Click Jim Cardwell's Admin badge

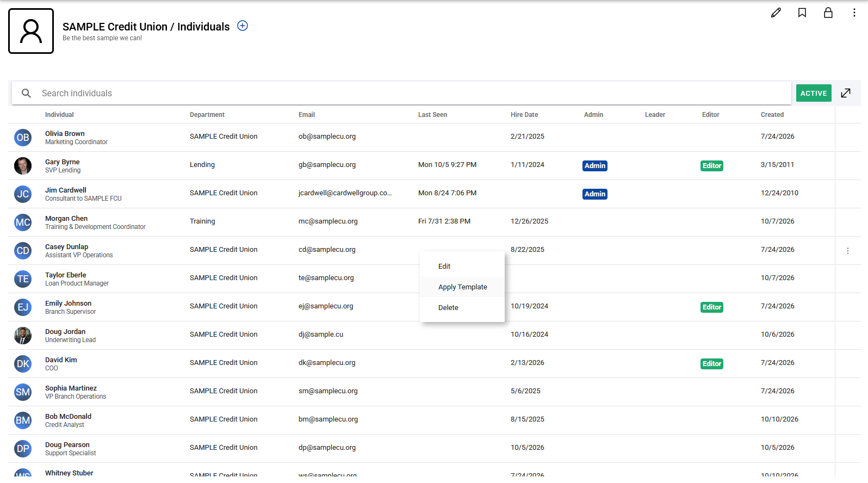(595, 194)
